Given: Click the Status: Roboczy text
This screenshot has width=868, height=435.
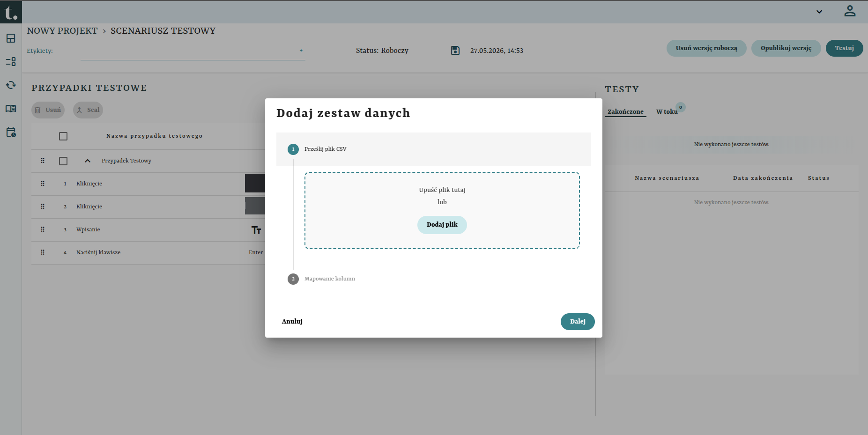Looking at the screenshot, I should click(382, 51).
